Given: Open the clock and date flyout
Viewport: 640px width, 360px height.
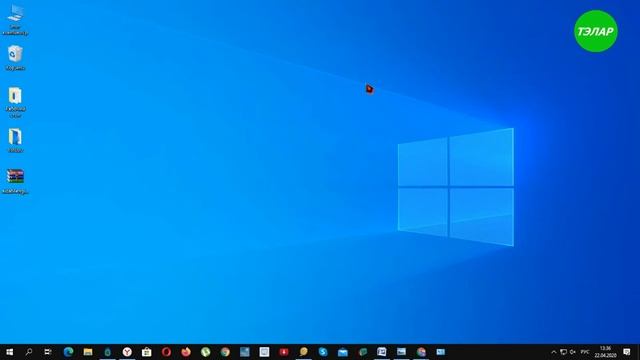Looking at the screenshot, I should point(605,352).
